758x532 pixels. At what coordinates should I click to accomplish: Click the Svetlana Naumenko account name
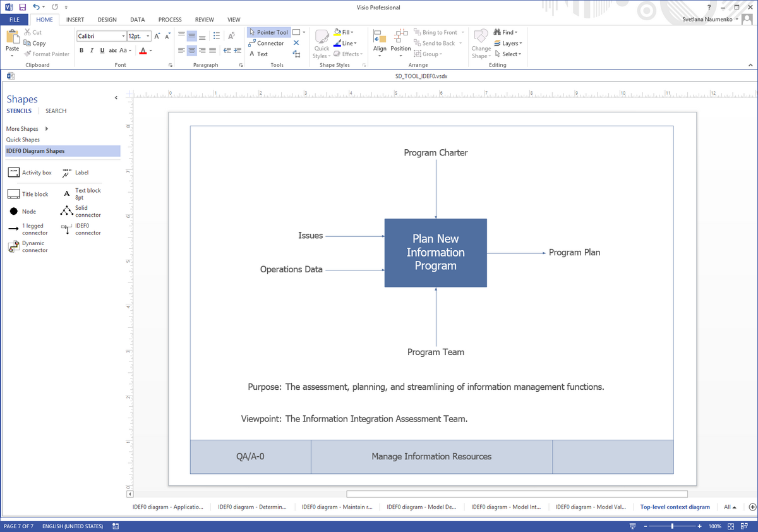(709, 20)
